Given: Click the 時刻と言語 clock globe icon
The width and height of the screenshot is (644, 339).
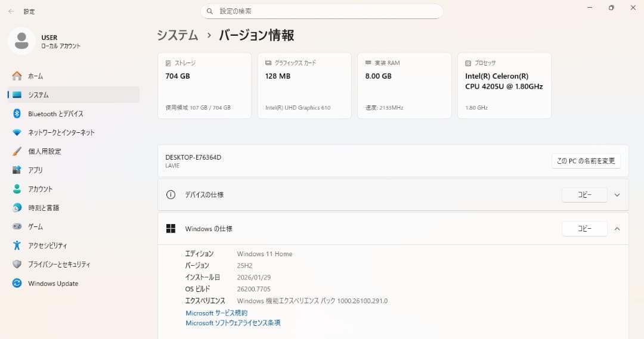Looking at the screenshot, I should point(17,208).
